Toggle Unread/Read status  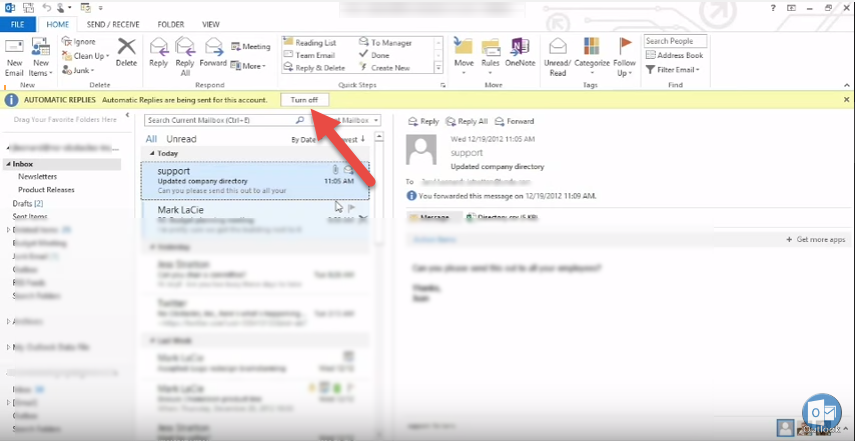(557, 57)
